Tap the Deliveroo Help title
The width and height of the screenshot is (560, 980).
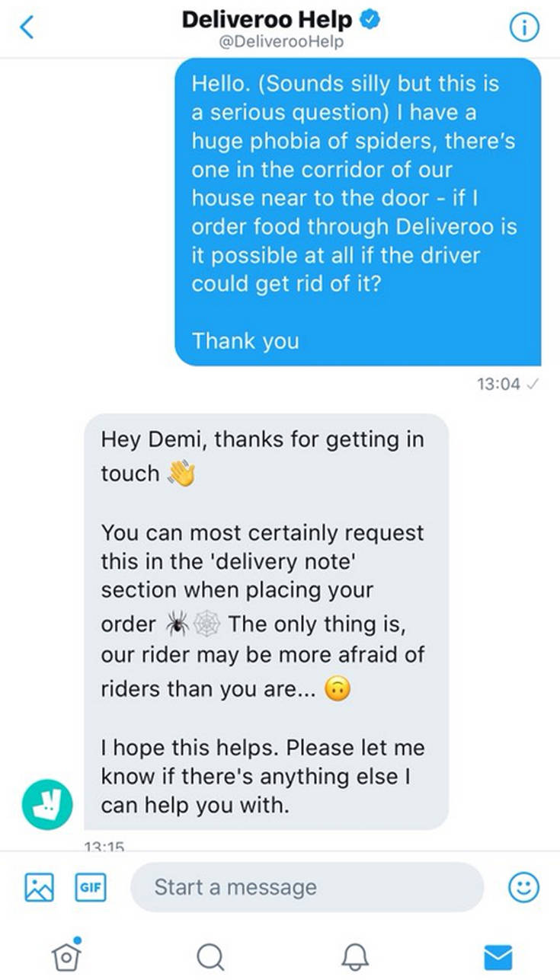[x=268, y=21]
